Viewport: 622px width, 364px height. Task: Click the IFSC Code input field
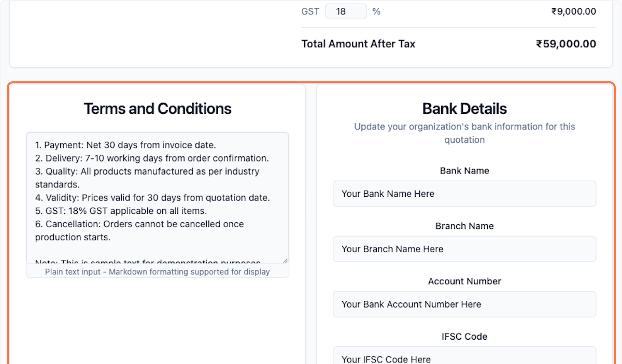[x=464, y=357]
